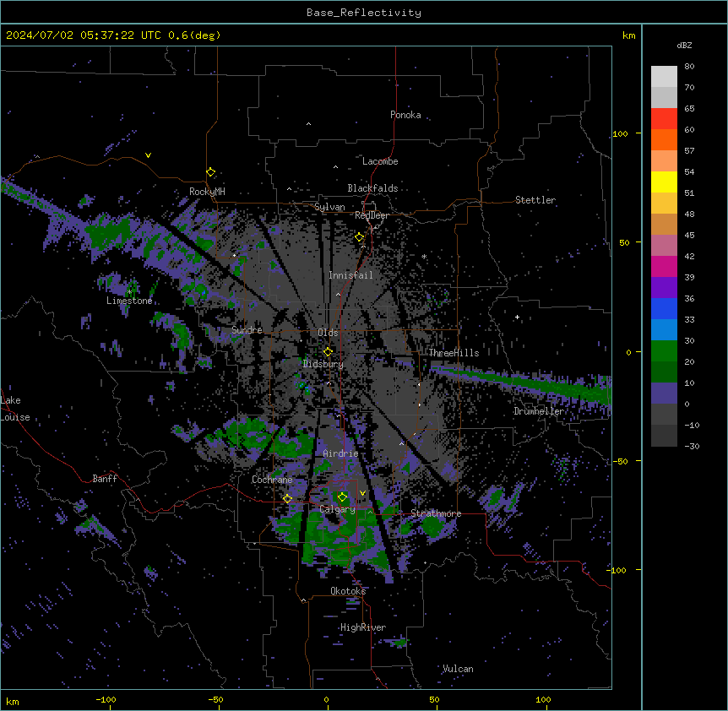Click the Didsbury label
Screen dimensions: 728x711
[323, 364]
